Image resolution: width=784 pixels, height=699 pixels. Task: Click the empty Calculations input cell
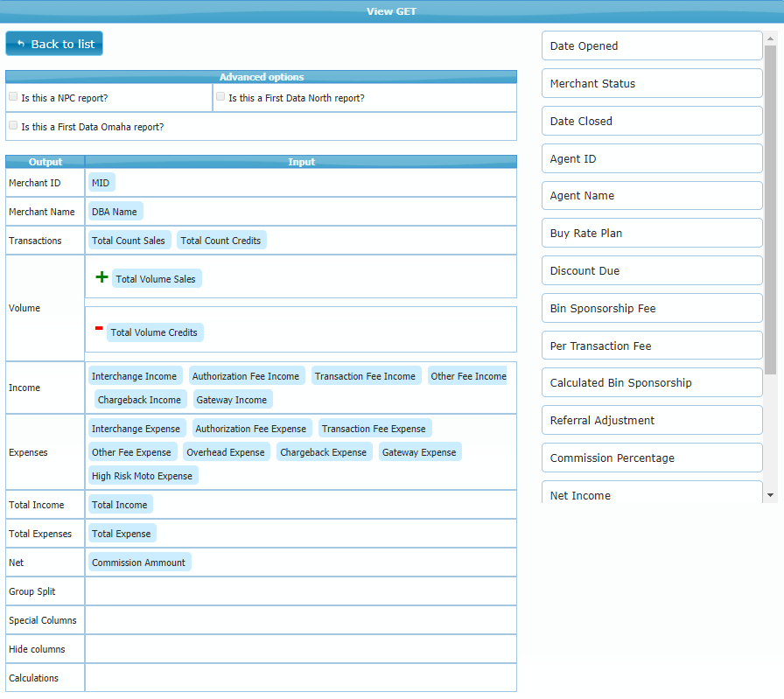[x=300, y=678]
